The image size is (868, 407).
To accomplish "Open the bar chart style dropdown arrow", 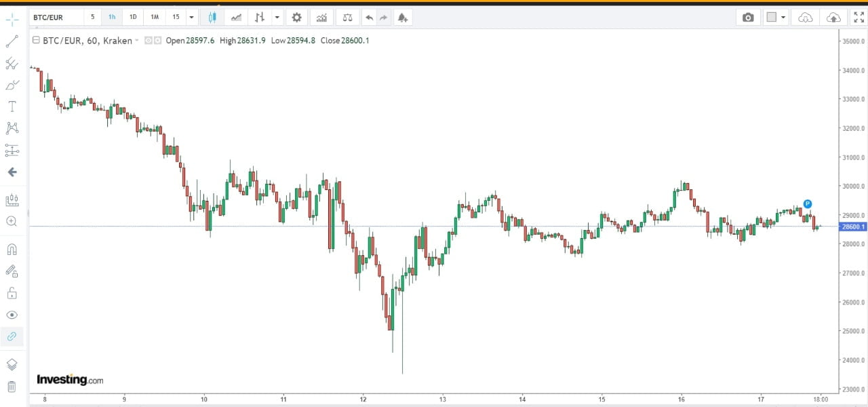I will [277, 18].
